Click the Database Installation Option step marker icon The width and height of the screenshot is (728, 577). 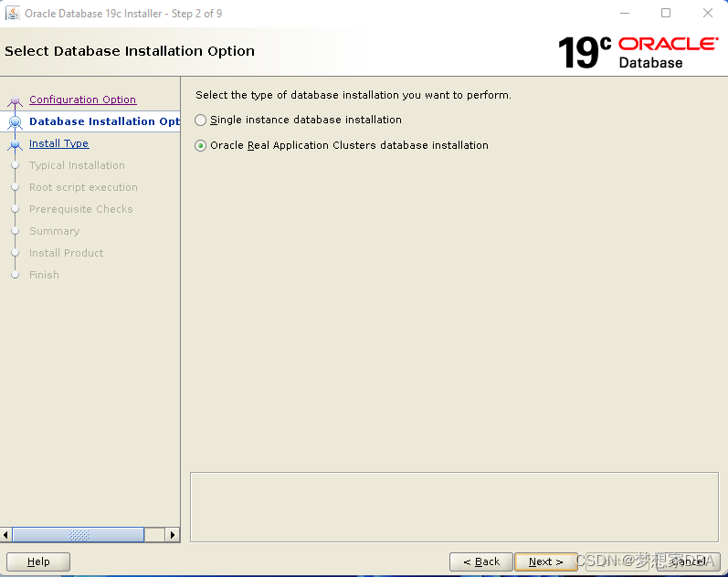pyautogui.click(x=15, y=121)
